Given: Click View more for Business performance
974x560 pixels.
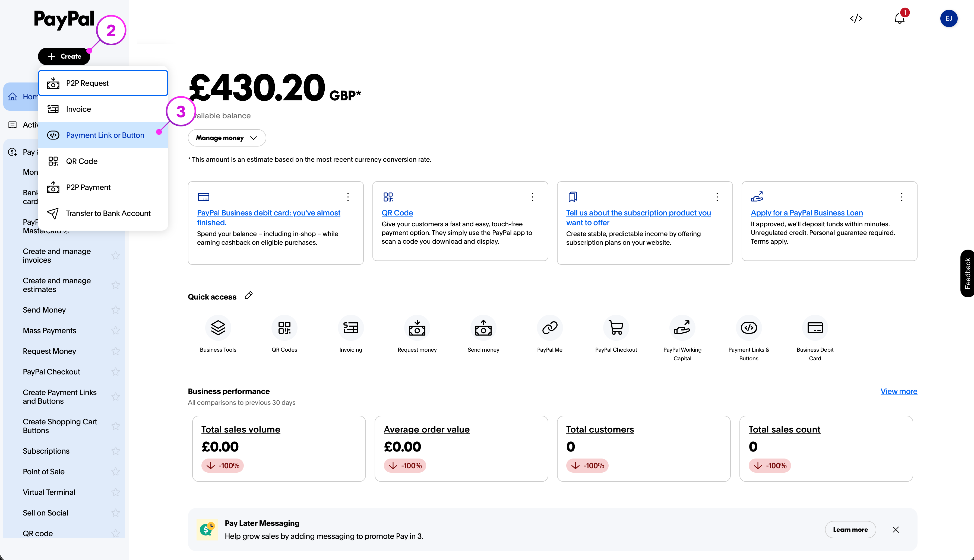Looking at the screenshot, I should pos(899,391).
